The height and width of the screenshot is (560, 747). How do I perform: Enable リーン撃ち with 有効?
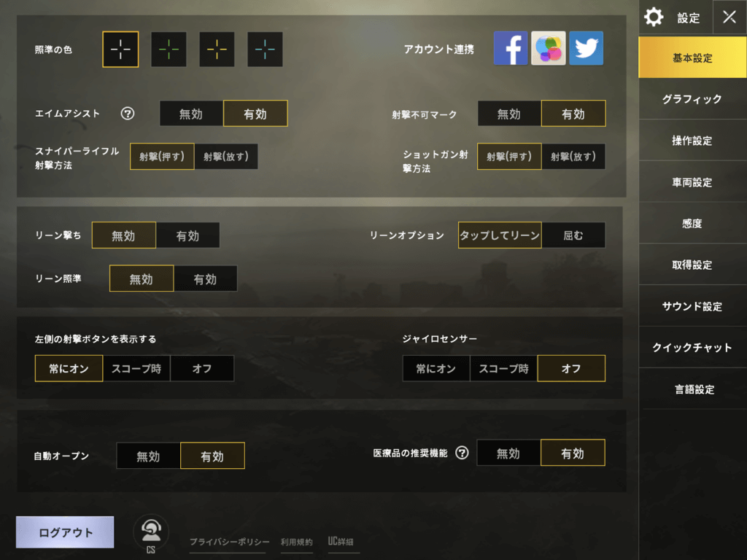pyautogui.click(x=187, y=236)
